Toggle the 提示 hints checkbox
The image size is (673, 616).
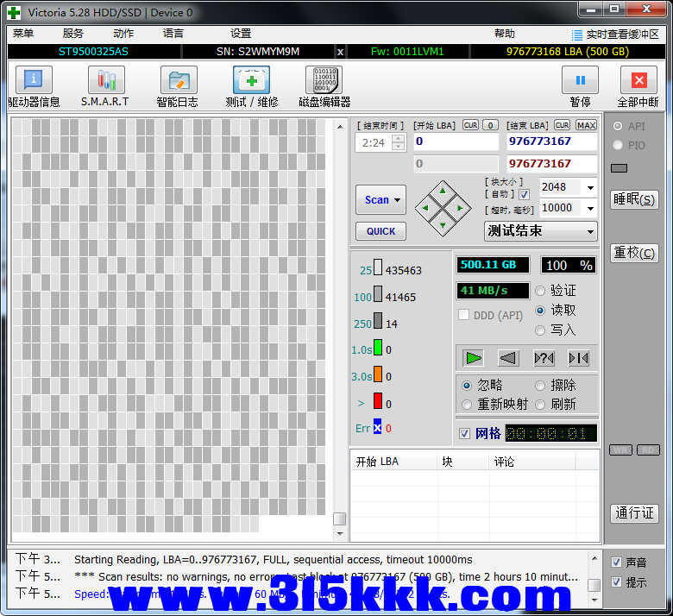(616, 582)
